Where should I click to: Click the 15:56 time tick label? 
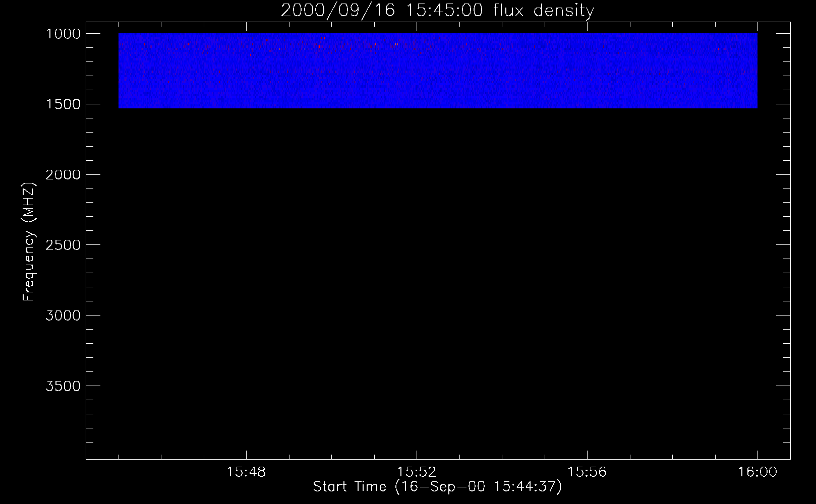point(587,472)
